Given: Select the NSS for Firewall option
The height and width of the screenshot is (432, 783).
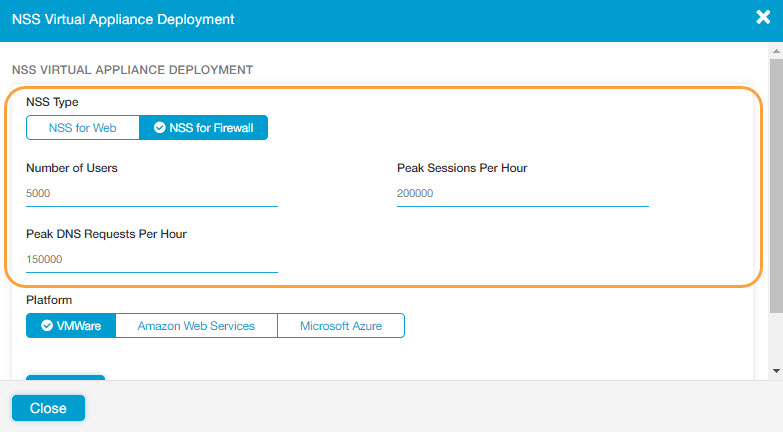Looking at the screenshot, I should point(203,128).
